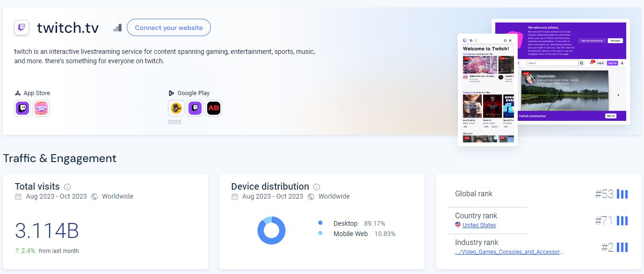Click the Connect your website button
The image size is (644, 274).
[169, 28]
